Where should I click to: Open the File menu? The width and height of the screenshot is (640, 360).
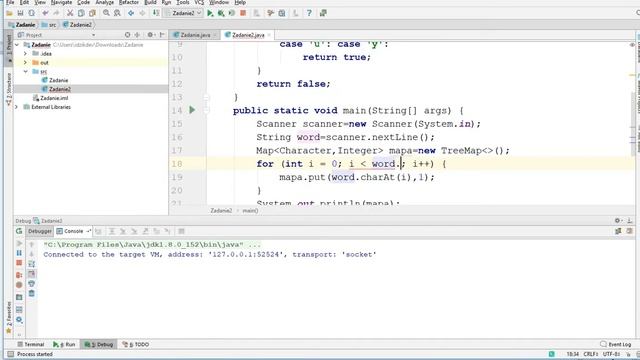(x=10, y=2)
